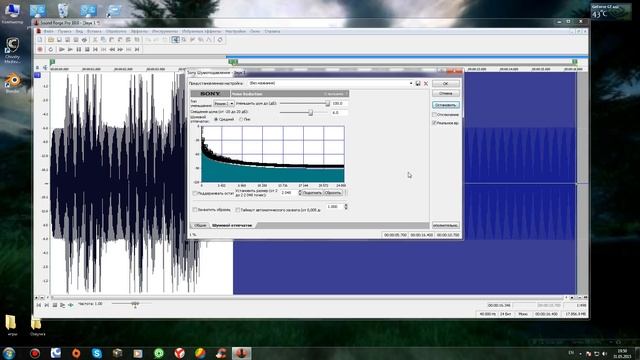640x360 pixels.
Task: Toggle the automatic capture timeout checkbox
Action: pos(238,210)
